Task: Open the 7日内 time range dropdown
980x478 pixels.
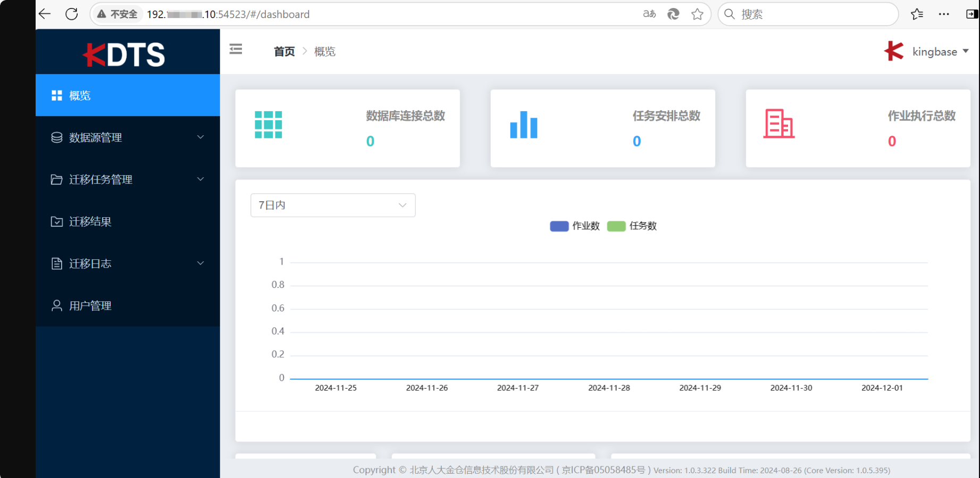Action: [x=332, y=205]
